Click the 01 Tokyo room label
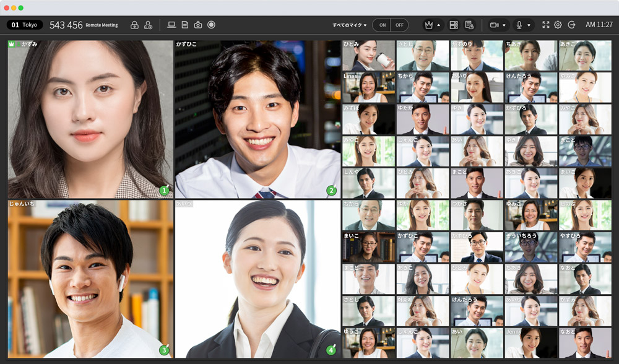This screenshot has width=619, height=364. tap(25, 25)
